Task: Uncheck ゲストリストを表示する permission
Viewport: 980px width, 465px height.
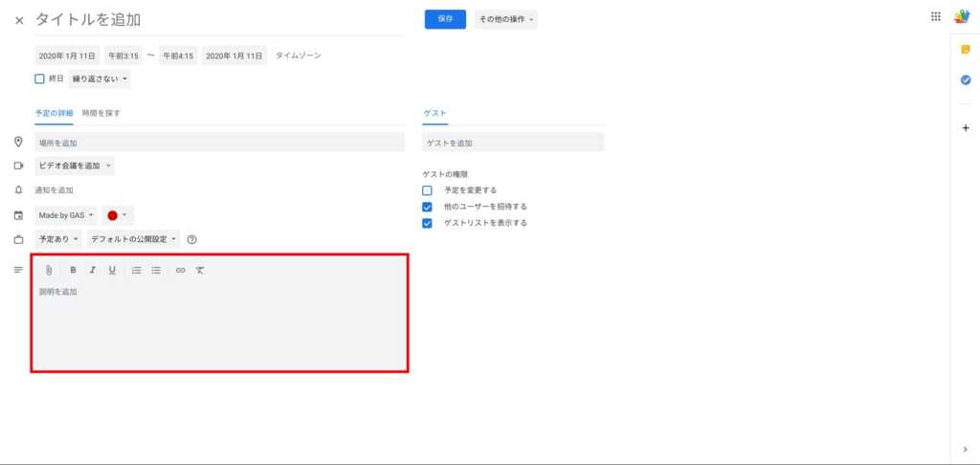Action: 427,223
